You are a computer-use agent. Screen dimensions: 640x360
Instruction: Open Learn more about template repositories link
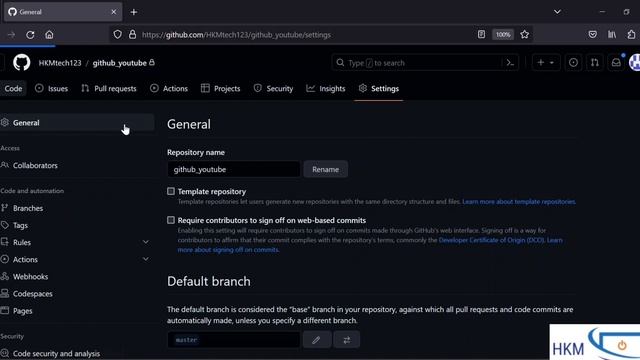[519, 202]
